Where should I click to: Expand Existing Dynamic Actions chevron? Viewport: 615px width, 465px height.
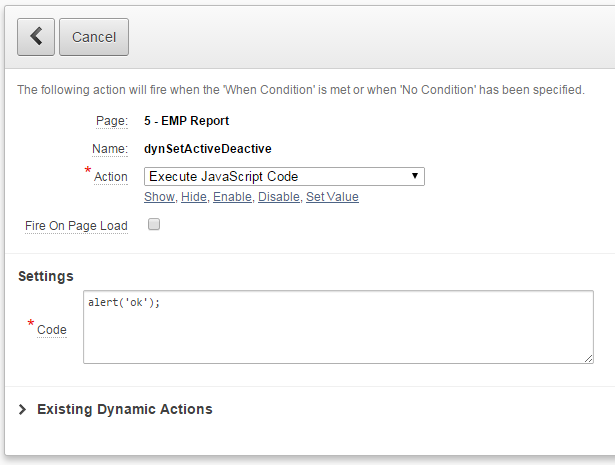coord(22,409)
